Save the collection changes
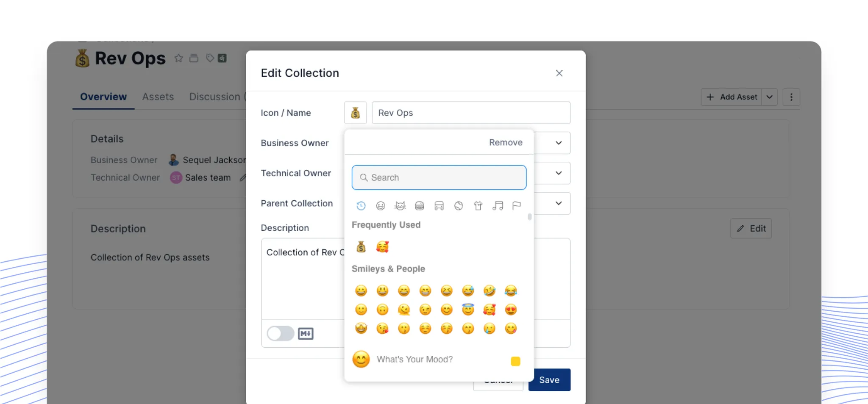 549,380
